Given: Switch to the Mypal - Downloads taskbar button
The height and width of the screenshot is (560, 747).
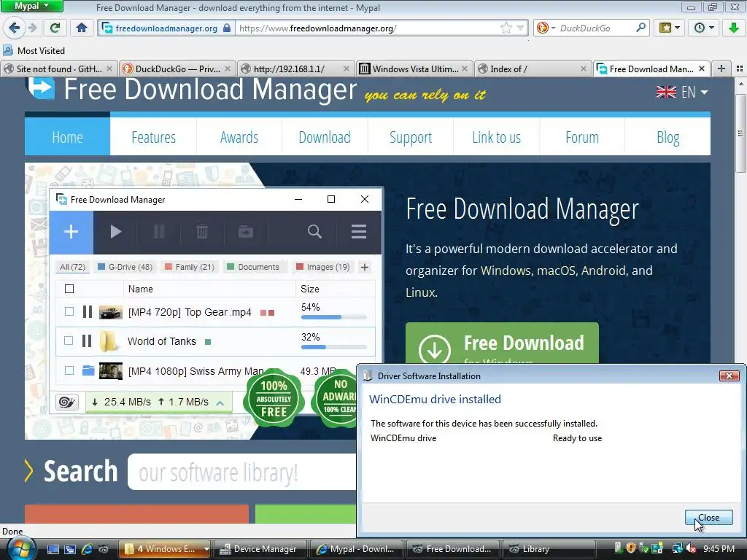Looking at the screenshot, I should pyautogui.click(x=357, y=549).
